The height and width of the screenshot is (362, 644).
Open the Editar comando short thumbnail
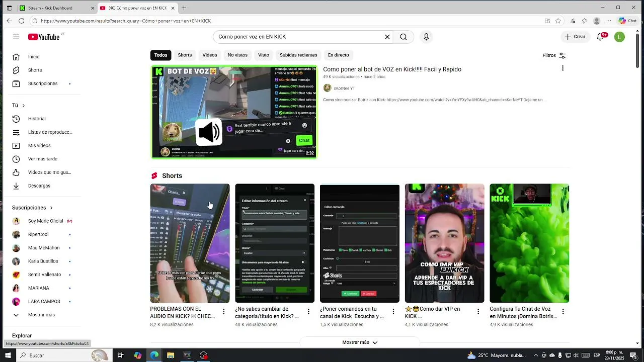pos(360,243)
